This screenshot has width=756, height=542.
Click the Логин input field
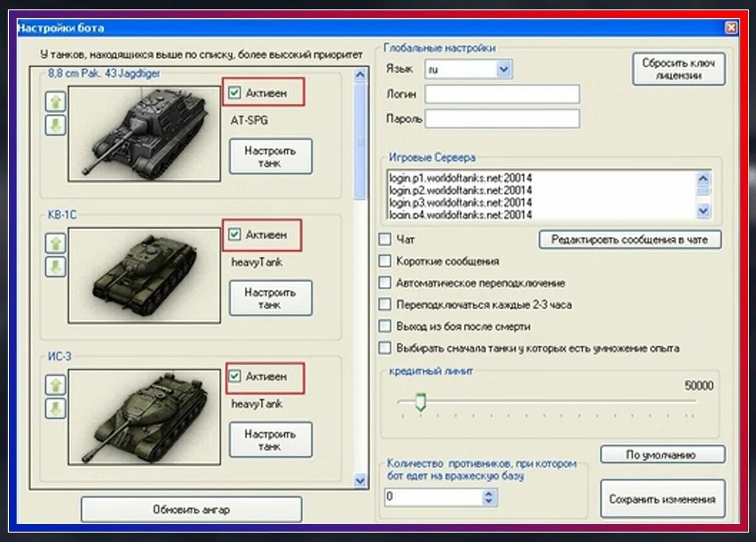[x=502, y=94]
